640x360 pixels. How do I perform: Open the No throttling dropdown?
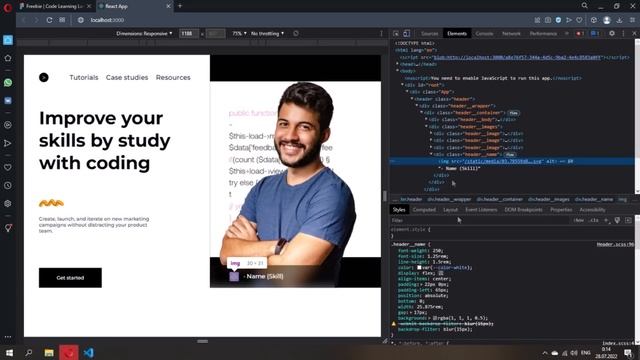click(267, 33)
